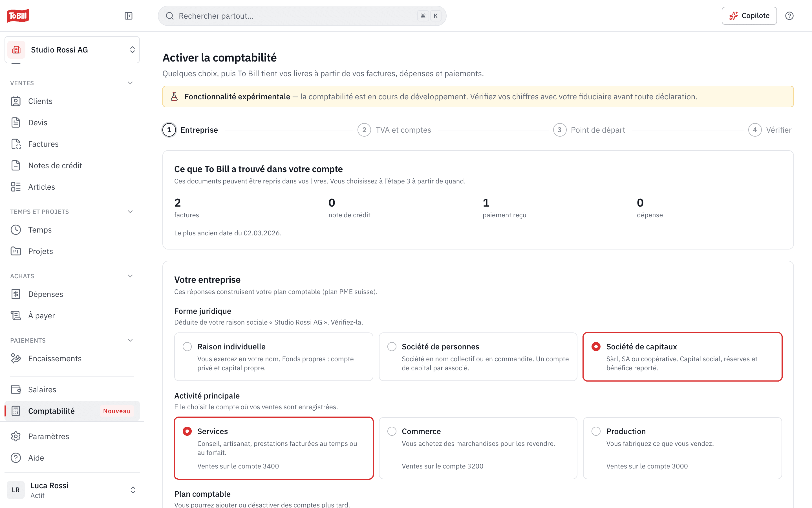Viewport: 812px width, 508px height.
Task: Collapse the Temps et projets section
Action: [x=130, y=212]
